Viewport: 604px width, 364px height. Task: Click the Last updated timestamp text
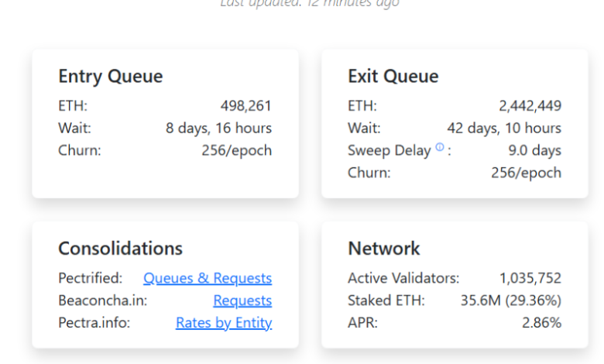[310, 4]
